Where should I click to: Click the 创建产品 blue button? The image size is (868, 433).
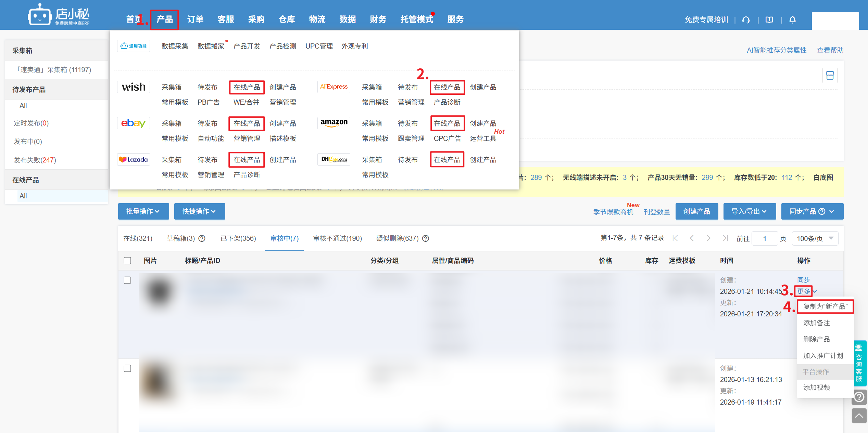pos(696,211)
